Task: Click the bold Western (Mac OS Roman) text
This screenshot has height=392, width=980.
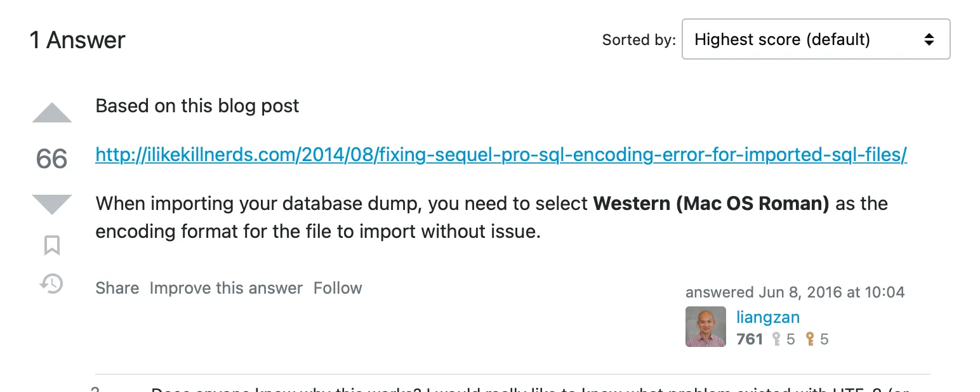Action: point(711,204)
